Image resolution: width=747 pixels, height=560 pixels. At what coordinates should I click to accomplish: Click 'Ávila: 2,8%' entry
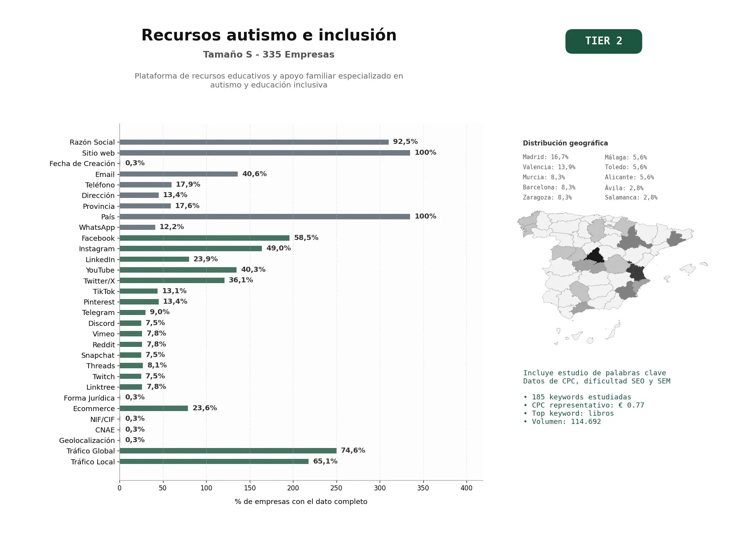tap(624, 188)
